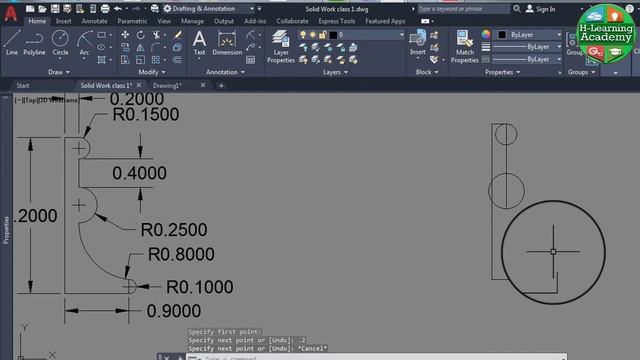Switch to the View ribbon tab
Image resolution: width=640 pixels, height=360 pixels.
click(x=164, y=21)
